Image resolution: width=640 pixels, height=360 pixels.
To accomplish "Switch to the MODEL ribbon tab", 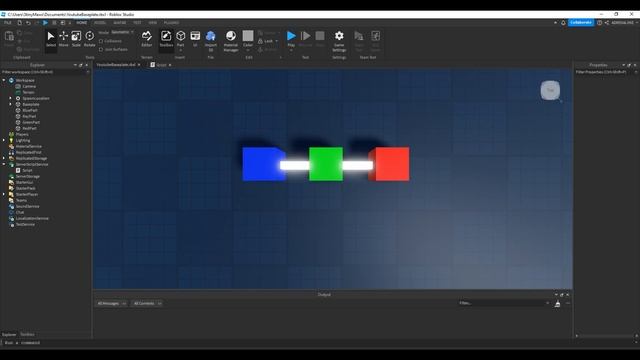I will point(100,22).
